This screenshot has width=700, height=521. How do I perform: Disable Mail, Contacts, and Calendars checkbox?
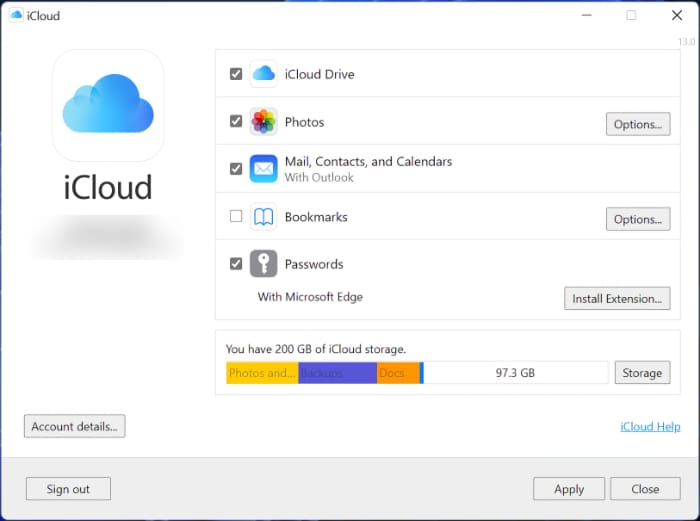[x=236, y=169]
